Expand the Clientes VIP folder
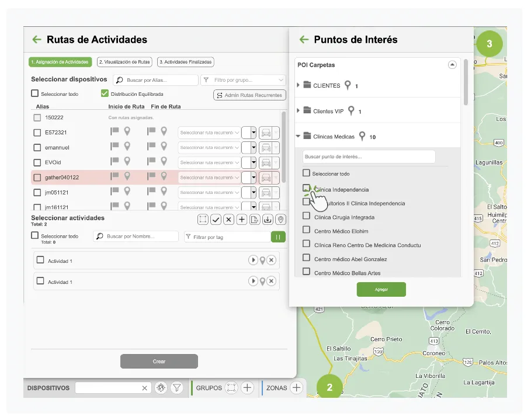Viewport: 531px width, 420px height. (298, 110)
